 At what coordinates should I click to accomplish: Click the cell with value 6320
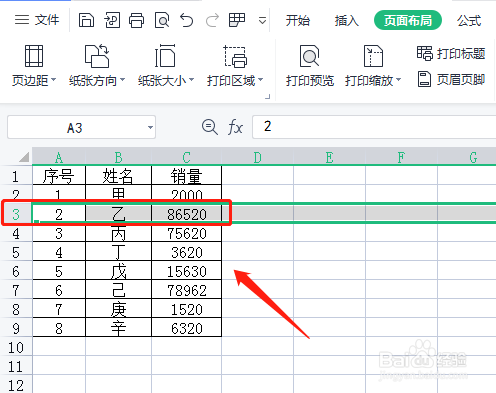[187, 328]
